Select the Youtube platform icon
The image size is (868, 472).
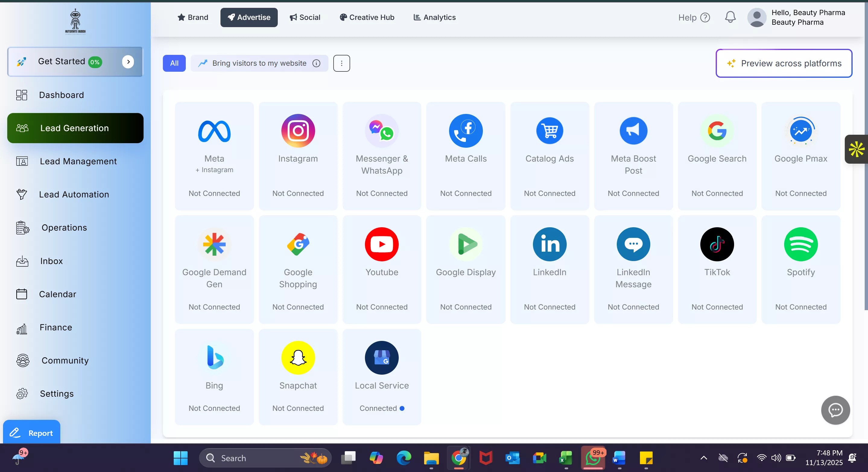(x=382, y=244)
